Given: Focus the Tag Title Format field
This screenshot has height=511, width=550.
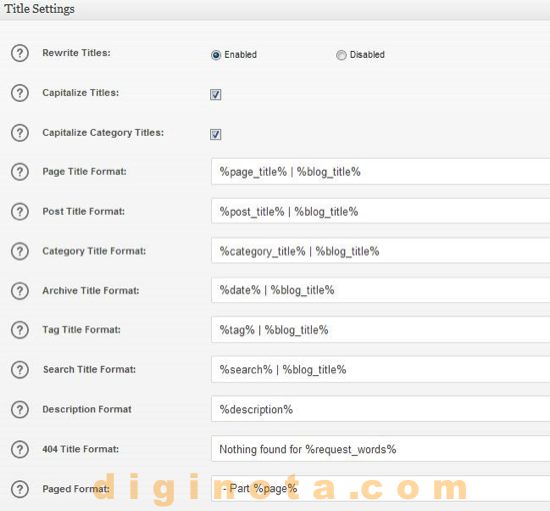Looking at the screenshot, I should click(381, 330).
